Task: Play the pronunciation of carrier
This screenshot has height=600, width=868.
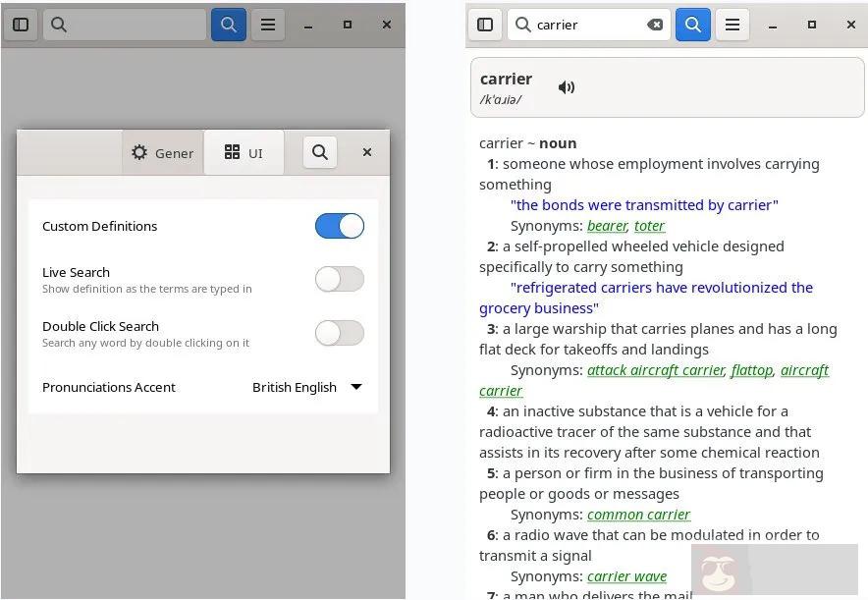Action: point(567,86)
